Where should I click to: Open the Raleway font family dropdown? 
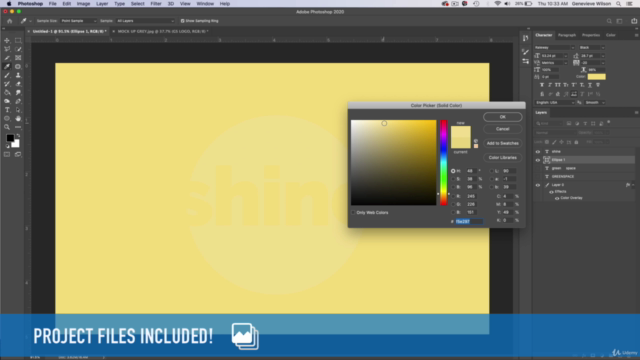[554, 48]
